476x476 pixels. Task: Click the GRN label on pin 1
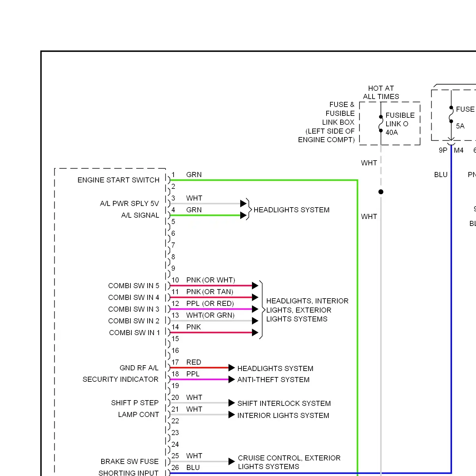coord(194,175)
